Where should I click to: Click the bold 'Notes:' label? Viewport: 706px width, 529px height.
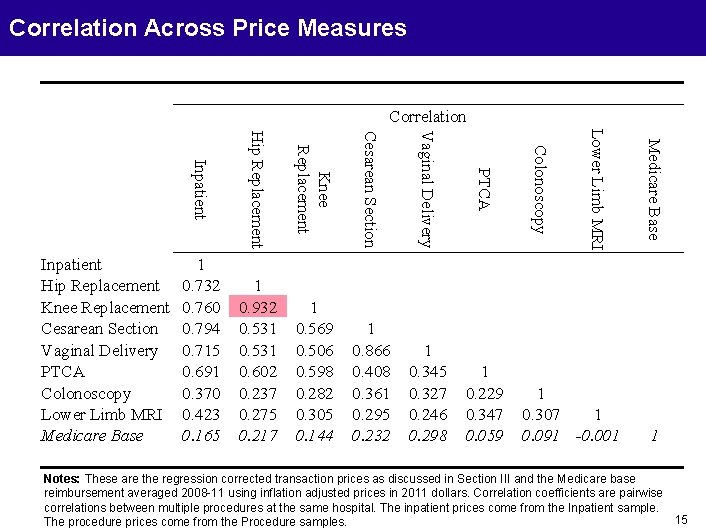[x=62, y=479]
